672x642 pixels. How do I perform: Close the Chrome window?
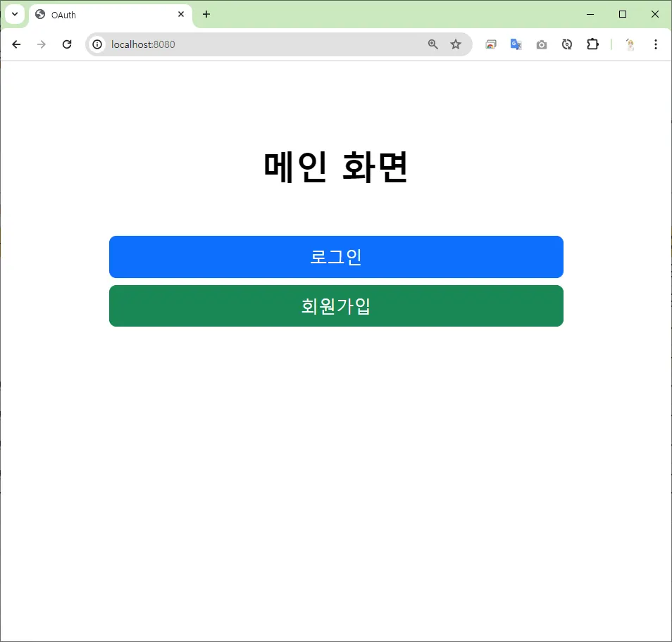[655, 14]
